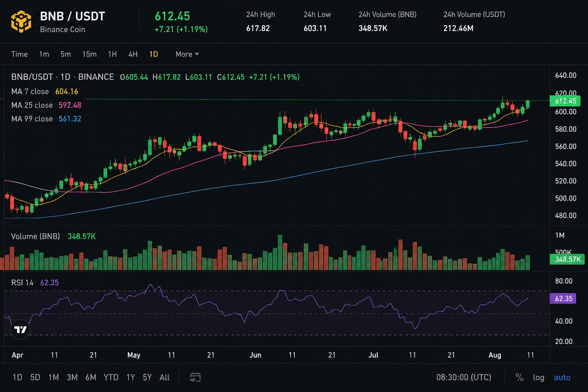Click the Aug label on time axis
Viewport: 588px width, 392px height.
pyautogui.click(x=495, y=355)
